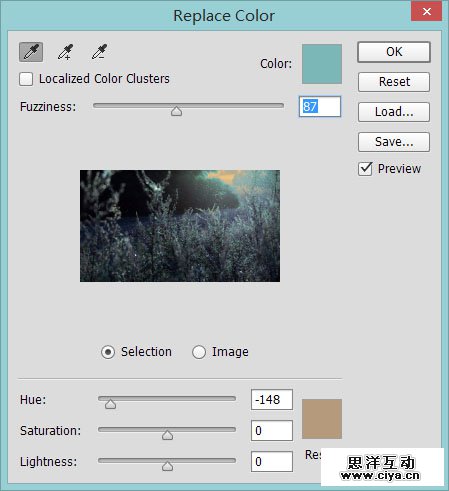Select the Add to Sample eyedropper
The height and width of the screenshot is (491, 449).
click(x=65, y=52)
